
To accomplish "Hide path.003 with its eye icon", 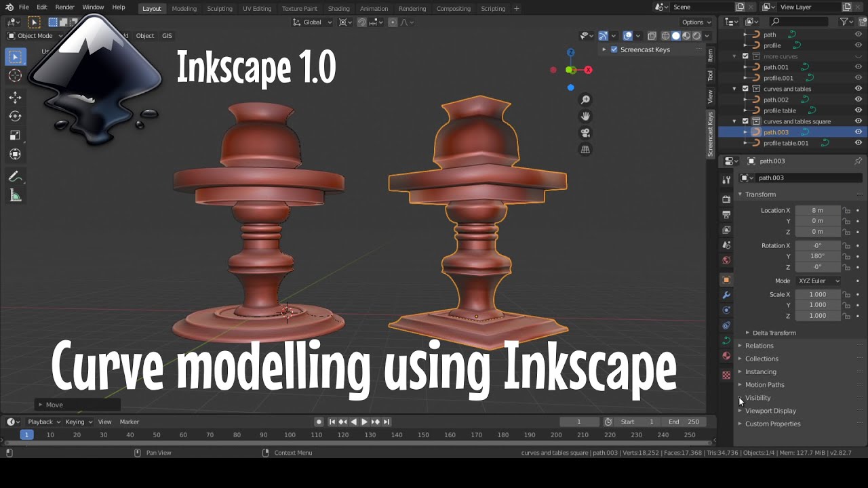I will tap(858, 132).
